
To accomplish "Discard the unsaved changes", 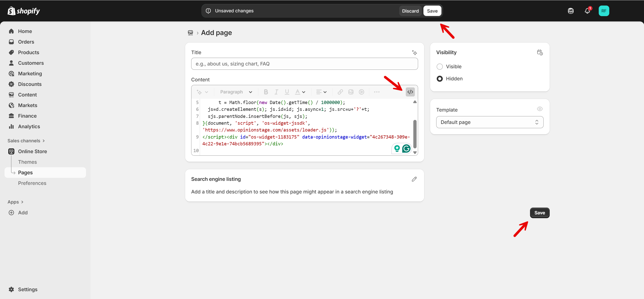I will click(410, 11).
